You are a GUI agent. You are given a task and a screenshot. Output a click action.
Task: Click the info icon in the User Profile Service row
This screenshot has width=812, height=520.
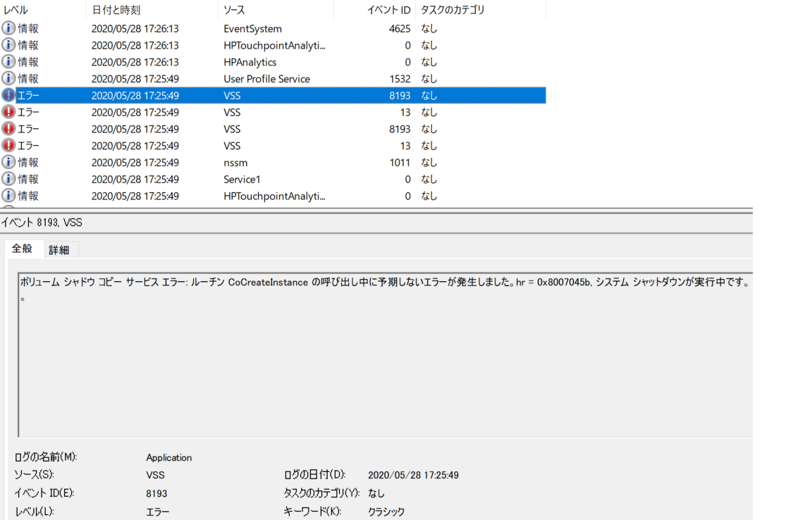click(8, 78)
